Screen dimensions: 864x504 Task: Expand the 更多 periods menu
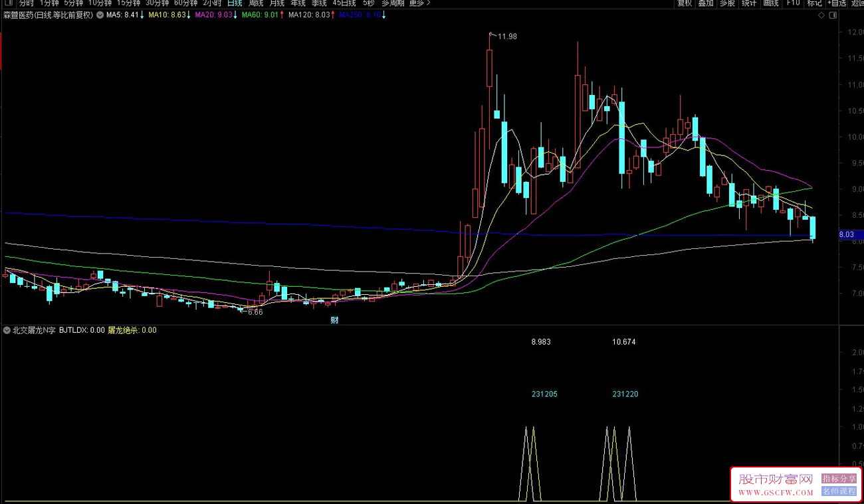419,3
